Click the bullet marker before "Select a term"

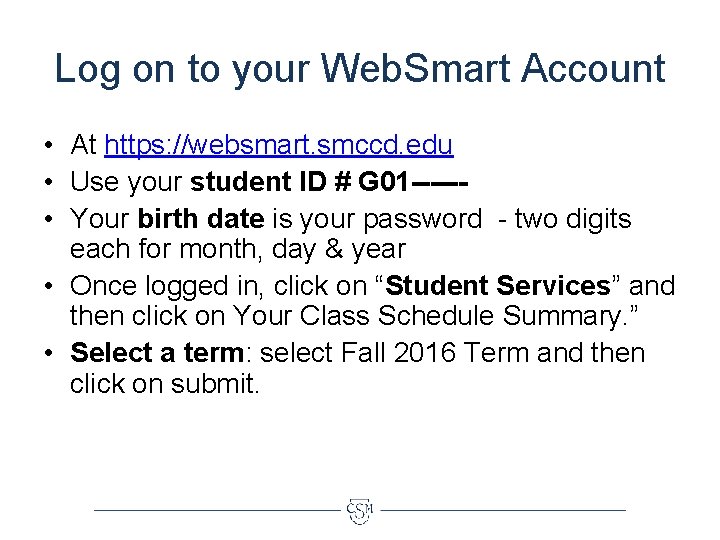click(47, 354)
